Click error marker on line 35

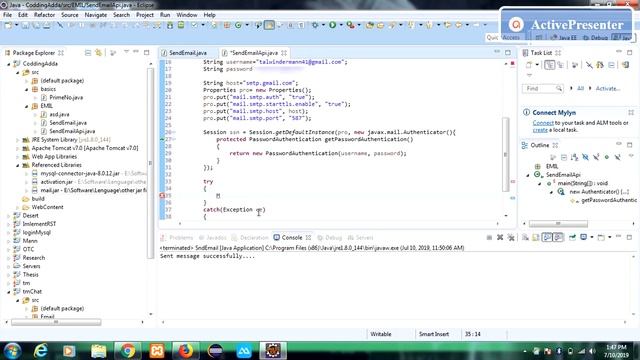click(162, 196)
